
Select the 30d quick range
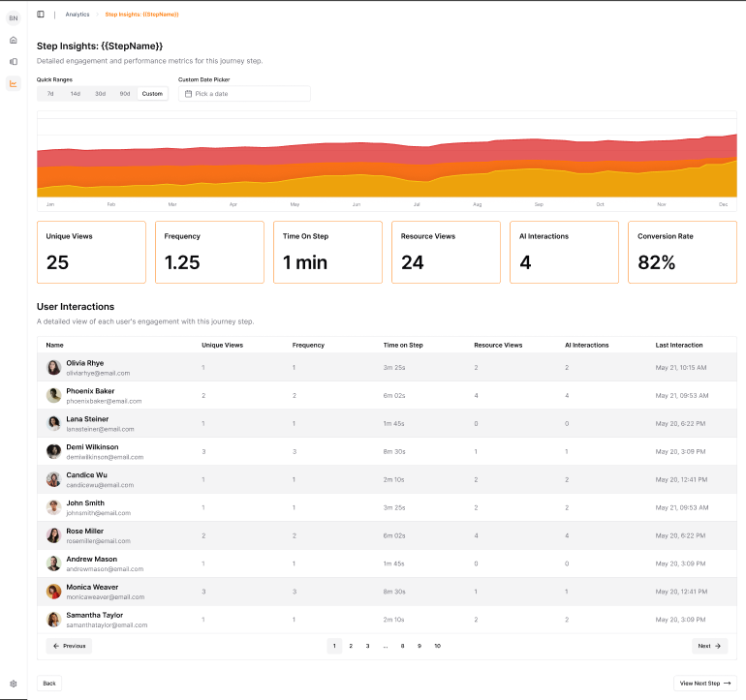[x=100, y=94]
